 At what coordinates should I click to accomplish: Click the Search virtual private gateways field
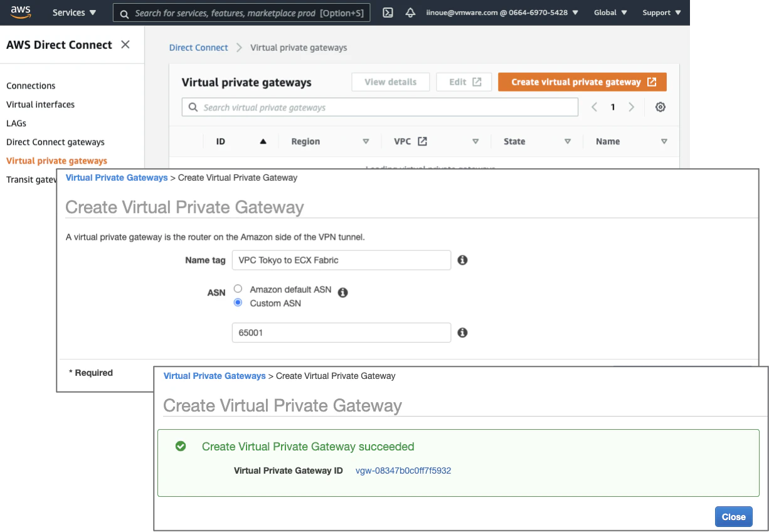380,107
